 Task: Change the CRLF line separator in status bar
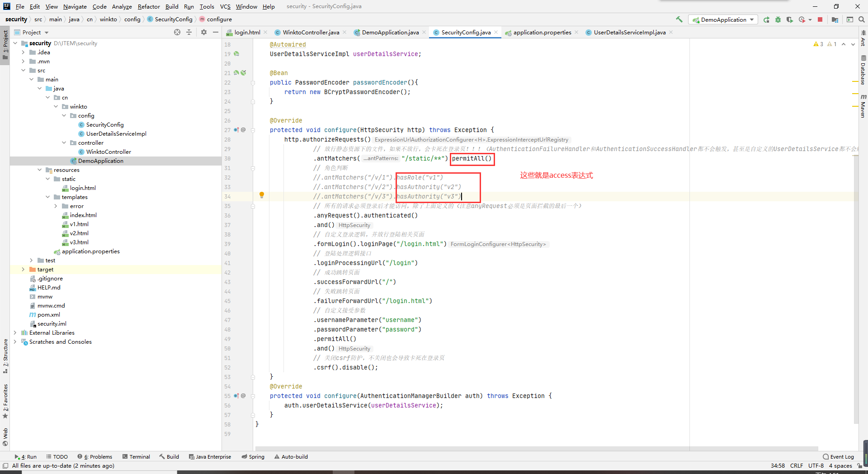point(796,466)
